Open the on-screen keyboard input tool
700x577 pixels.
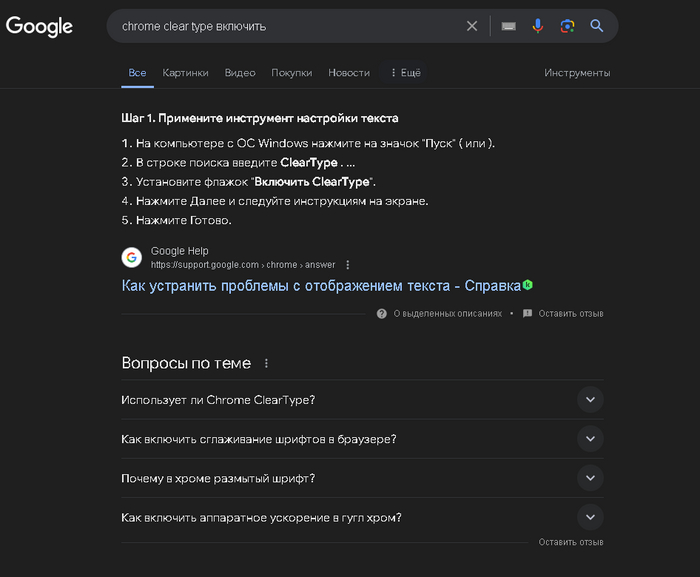pos(509,26)
